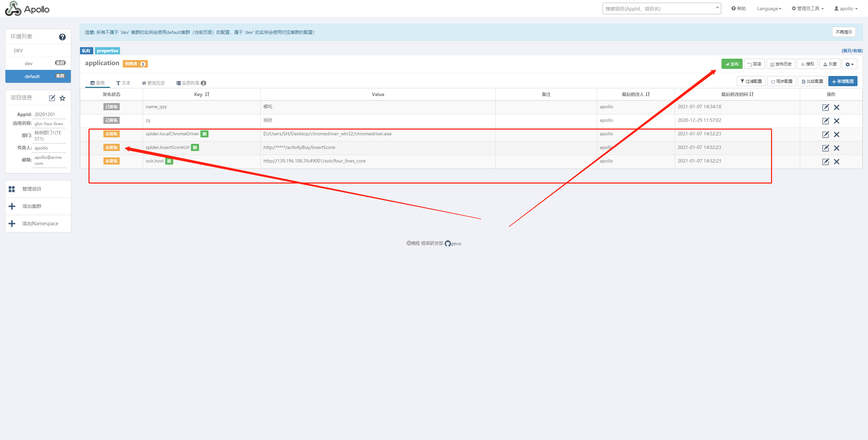Screen dimensions: 868x440
Task: Open the Language dropdown menu
Action: coord(769,8)
